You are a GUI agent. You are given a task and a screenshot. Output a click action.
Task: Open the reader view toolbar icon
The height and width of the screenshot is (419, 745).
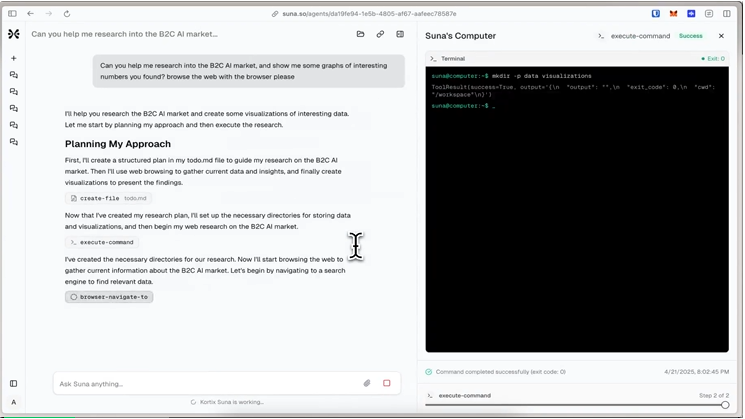(x=709, y=14)
